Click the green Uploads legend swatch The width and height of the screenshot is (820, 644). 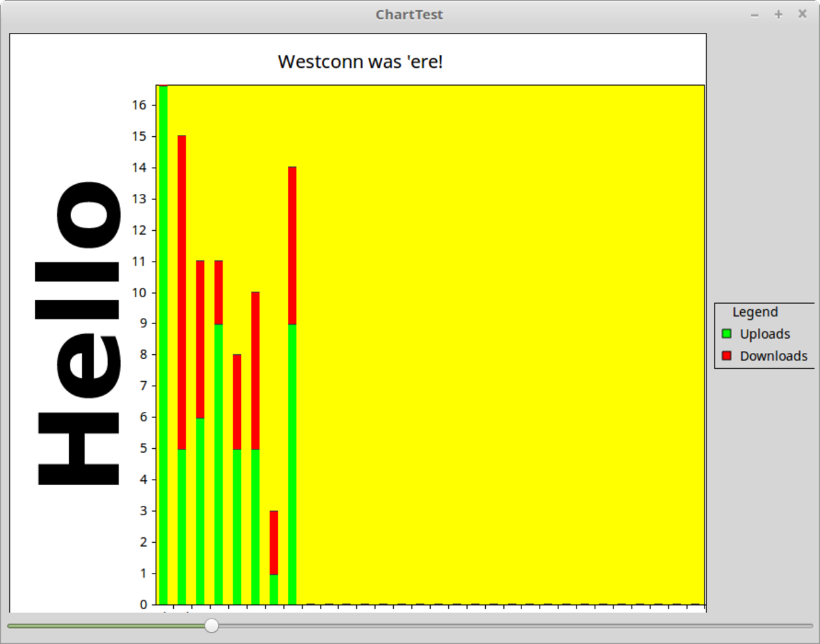pos(726,333)
